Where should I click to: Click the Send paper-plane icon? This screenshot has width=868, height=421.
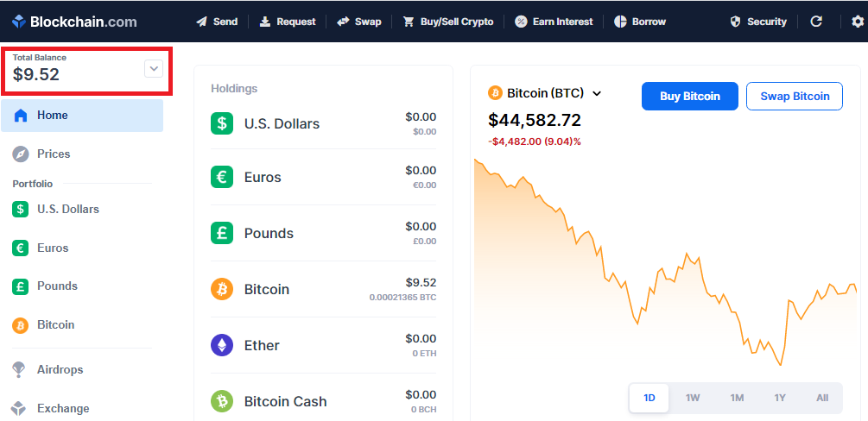(x=202, y=22)
